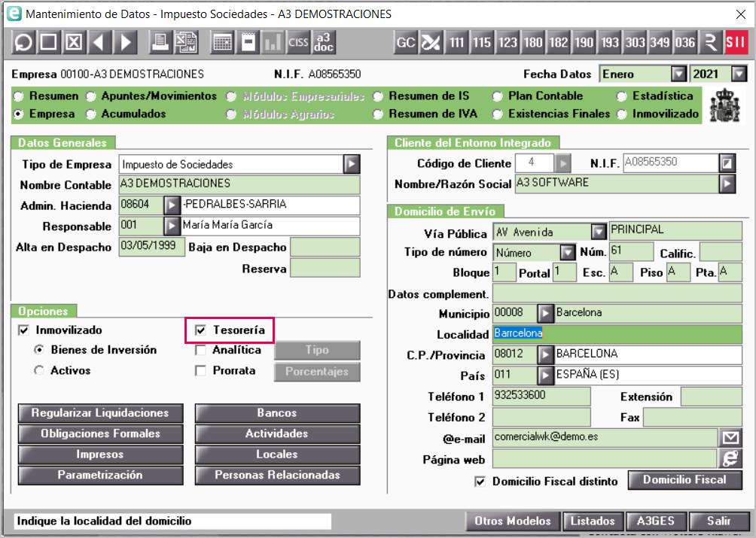The height and width of the screenshot is (538, 756).
Task: Click the envelope icon beside e-mail field
Action: [x=730, y=437]
